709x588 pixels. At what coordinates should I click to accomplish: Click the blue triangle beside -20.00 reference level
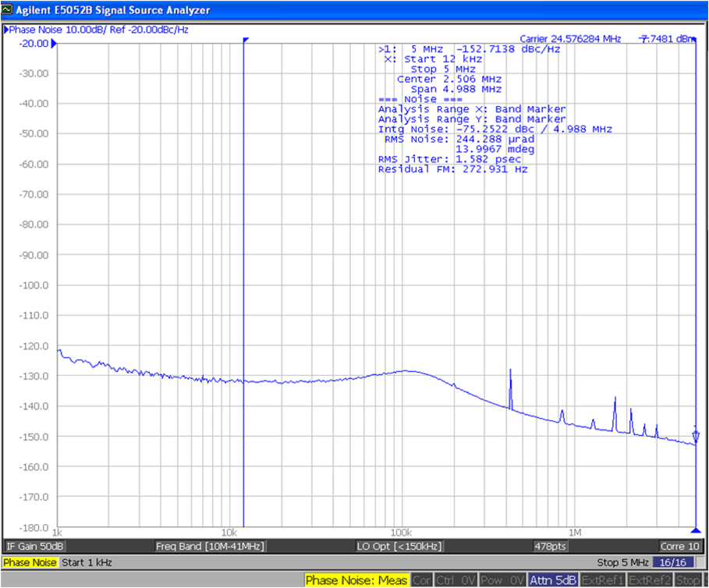click(x=53, y=44)
